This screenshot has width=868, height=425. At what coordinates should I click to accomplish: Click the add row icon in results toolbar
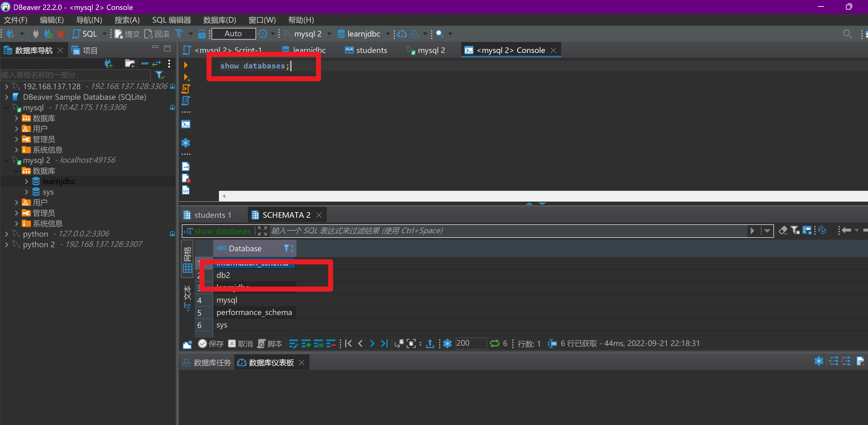point(306,344)
